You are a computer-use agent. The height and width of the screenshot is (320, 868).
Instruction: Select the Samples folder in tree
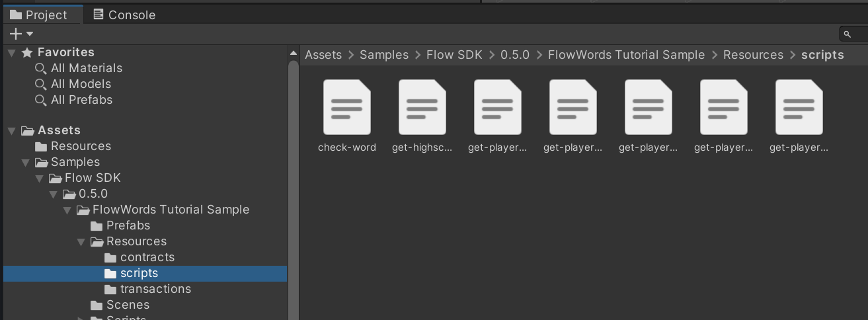(75, 162)
